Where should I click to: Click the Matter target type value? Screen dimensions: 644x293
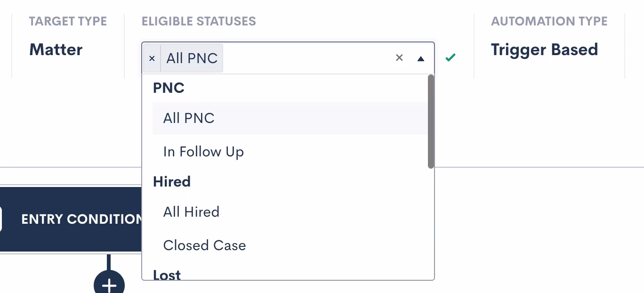click(56, 49)
